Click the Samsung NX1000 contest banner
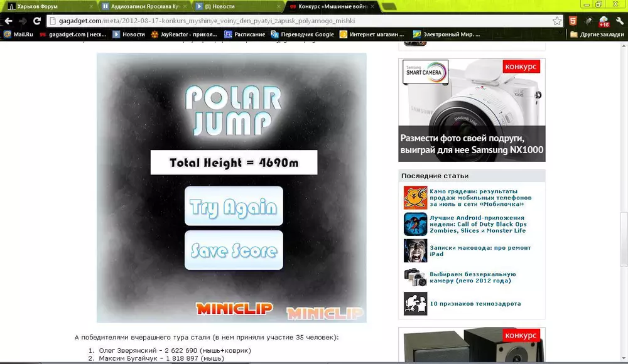 coord(472,110)
